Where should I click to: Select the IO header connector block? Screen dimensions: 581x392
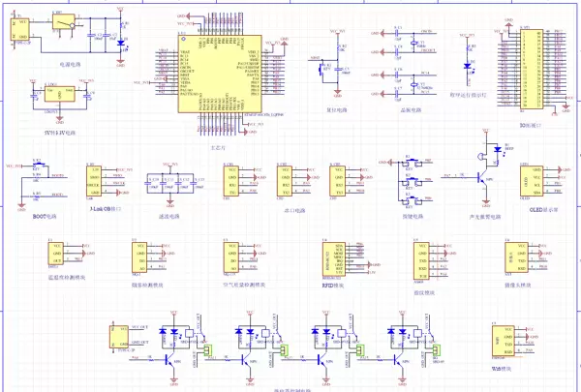pos(532,72)
